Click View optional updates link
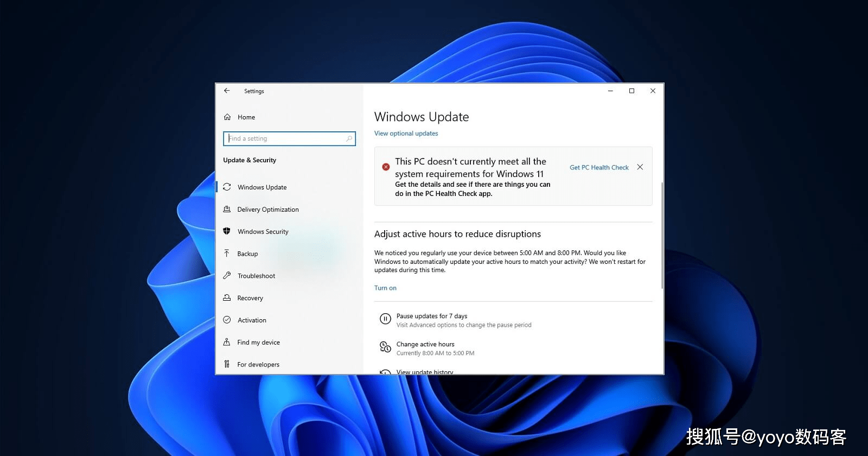Viewport: 868px width, 456px height. pos(406,134)
